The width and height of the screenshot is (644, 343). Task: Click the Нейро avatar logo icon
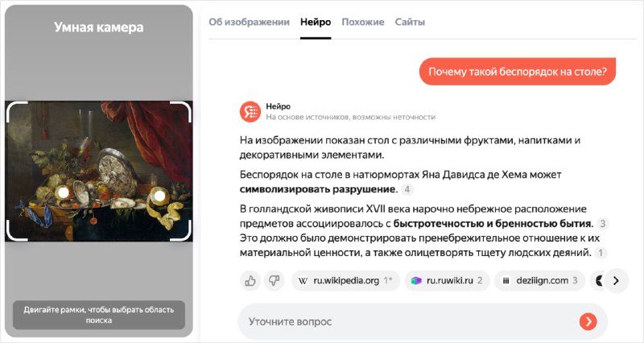(x=250, y=112)
